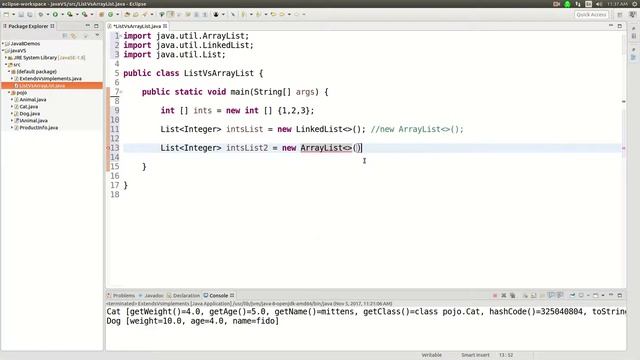Click Remove Launch in Console toolbar
The width and height of the screenshot is (640, 360).
coord(504,295)
